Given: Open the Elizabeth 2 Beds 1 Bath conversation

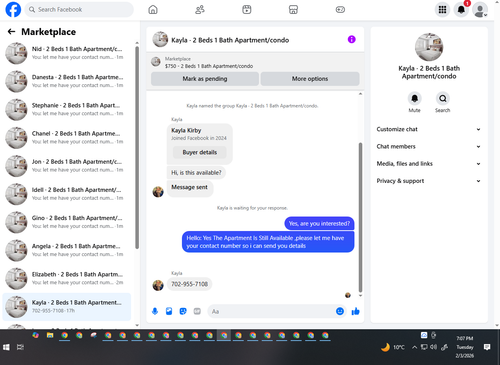Looking at the screenshot, I should pos(67,278).
